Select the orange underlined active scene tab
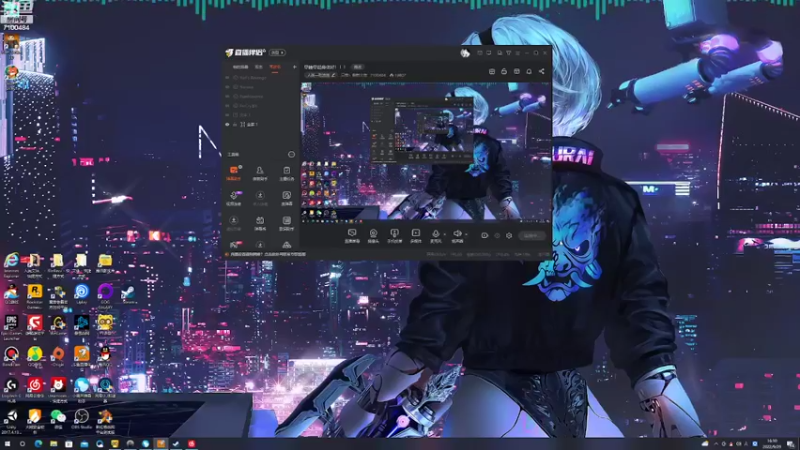This screenshot has width=800, height=450. point(275,67)
